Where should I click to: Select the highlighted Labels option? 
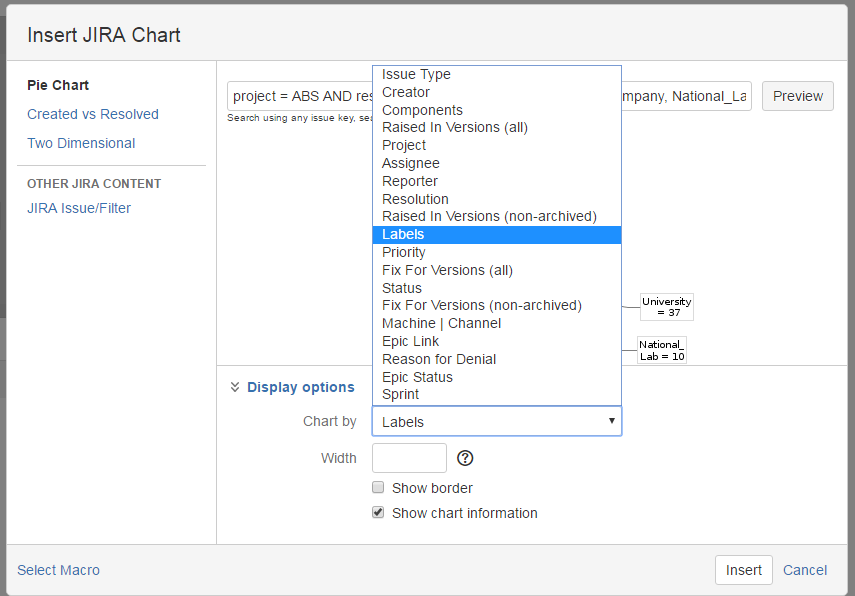(x=497, y=234)
